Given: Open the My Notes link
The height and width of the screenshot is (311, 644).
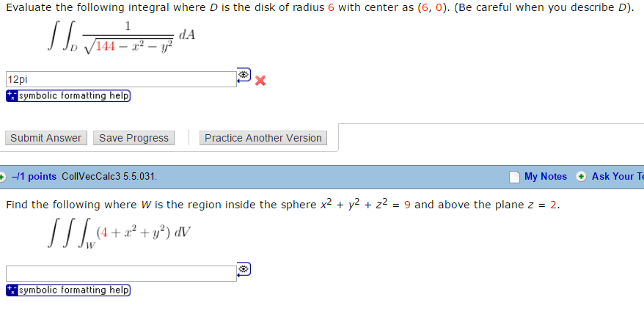Looking at the screenshot, I should coord(545,176).
